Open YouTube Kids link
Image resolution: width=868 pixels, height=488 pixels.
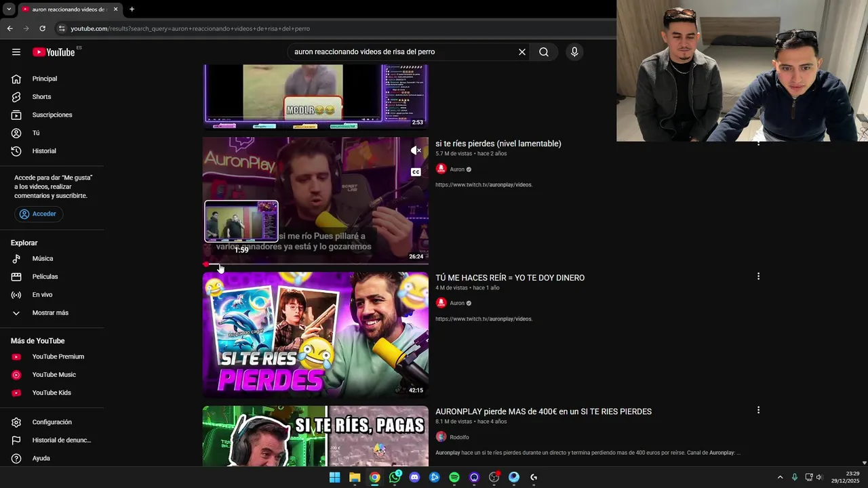click(53, 393)
